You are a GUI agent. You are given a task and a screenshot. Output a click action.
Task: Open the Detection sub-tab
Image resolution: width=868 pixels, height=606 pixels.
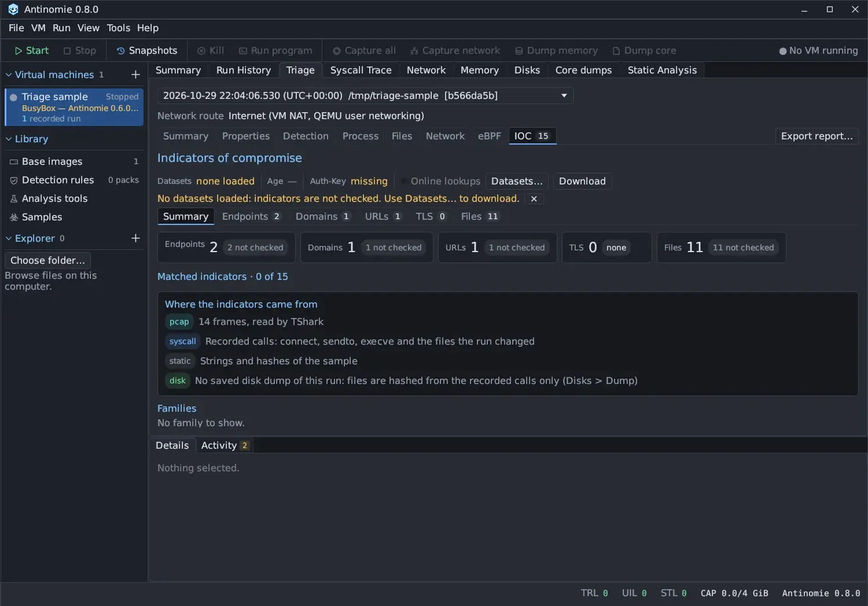pos(306,136)
